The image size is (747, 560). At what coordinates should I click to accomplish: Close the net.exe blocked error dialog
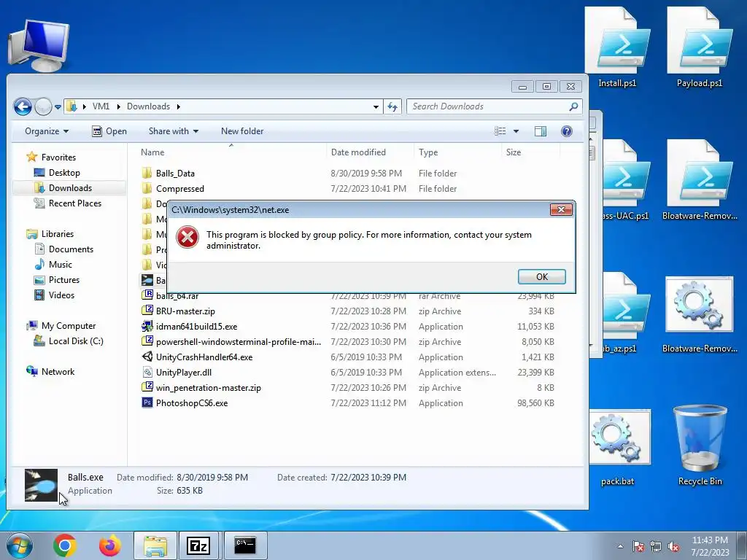[x=561, y=209]
